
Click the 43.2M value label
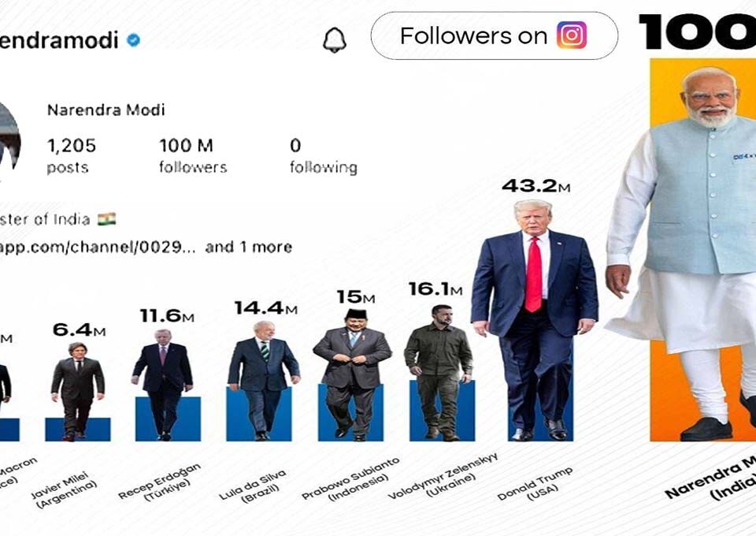535,186
